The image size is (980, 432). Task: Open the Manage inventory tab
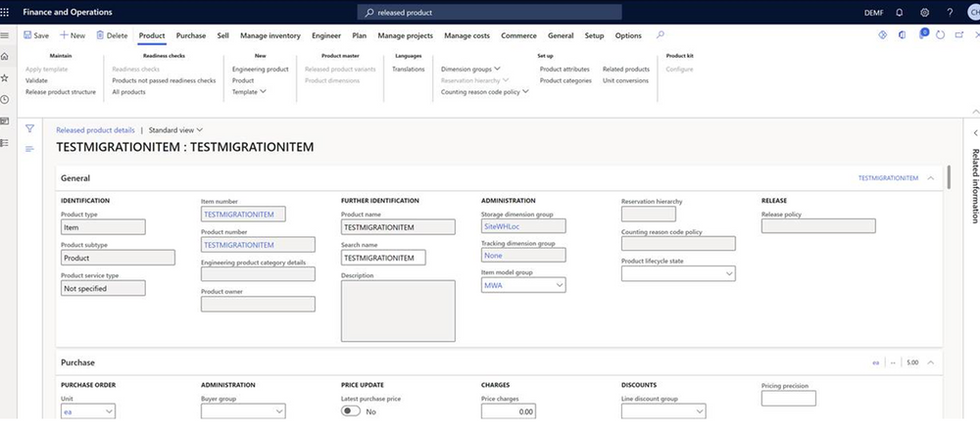[x=270, y=35]
